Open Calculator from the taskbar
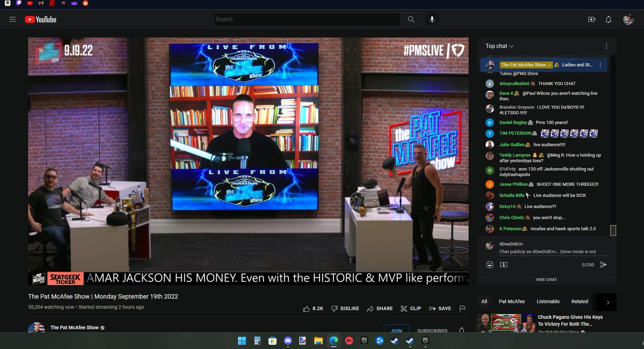644x349 pixels. pyautogui.click(x=257, y=340)
